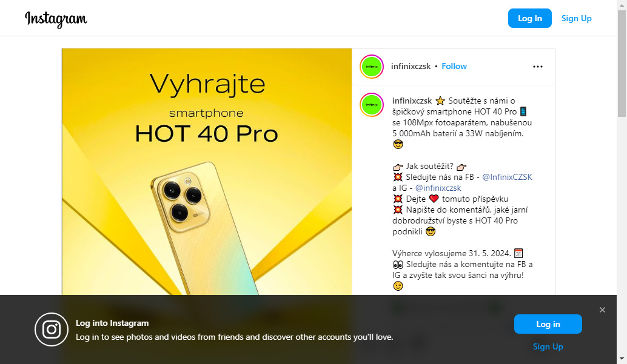Click the blue Log In button in header

pos(530,18)
